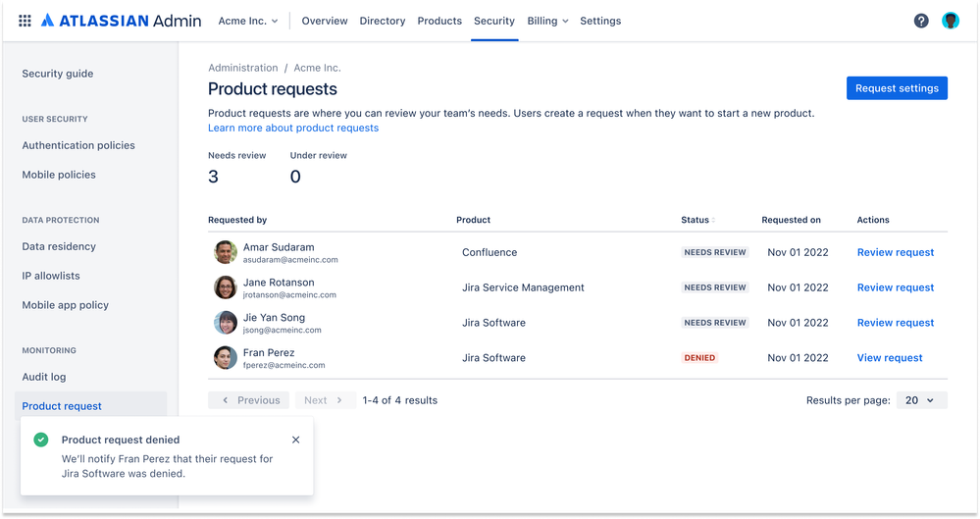This screenshot has width=980, height=519.
Task: Dismiss the Product request denied notification
Action: [x=295, y=440]
